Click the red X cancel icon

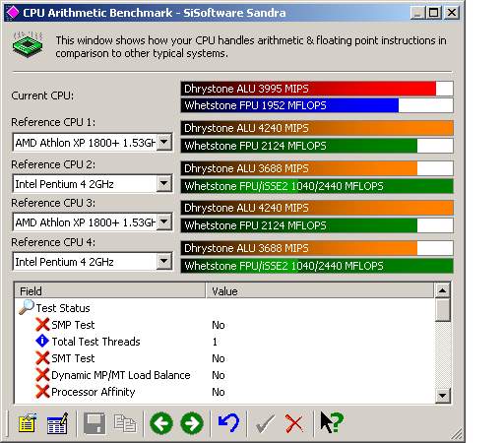click(x=294, y=423)
